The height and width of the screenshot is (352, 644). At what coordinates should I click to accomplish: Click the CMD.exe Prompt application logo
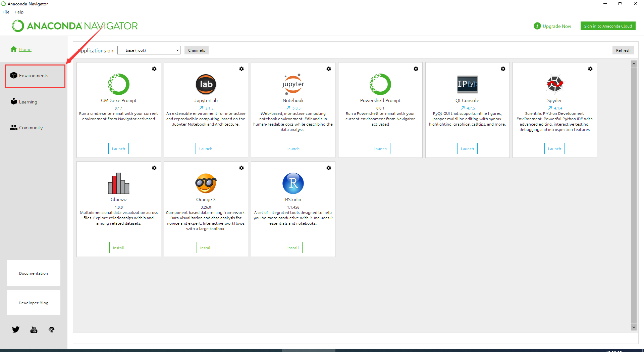119,84
